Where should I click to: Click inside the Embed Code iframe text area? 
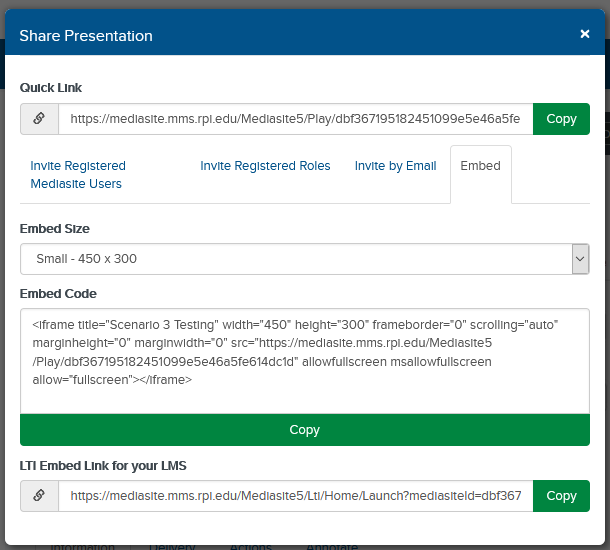[x=305, y=361]
